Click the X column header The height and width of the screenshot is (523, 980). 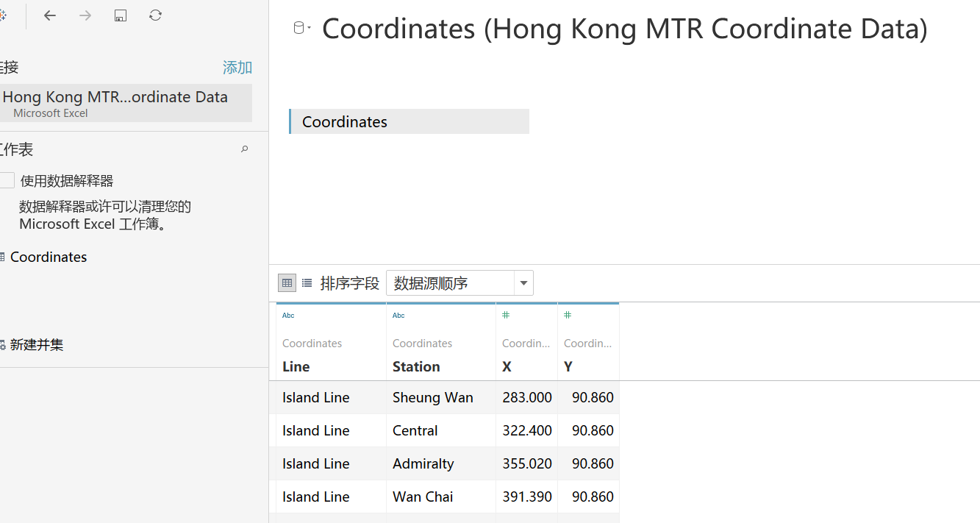pyautogui.click(x=507, y=366)
